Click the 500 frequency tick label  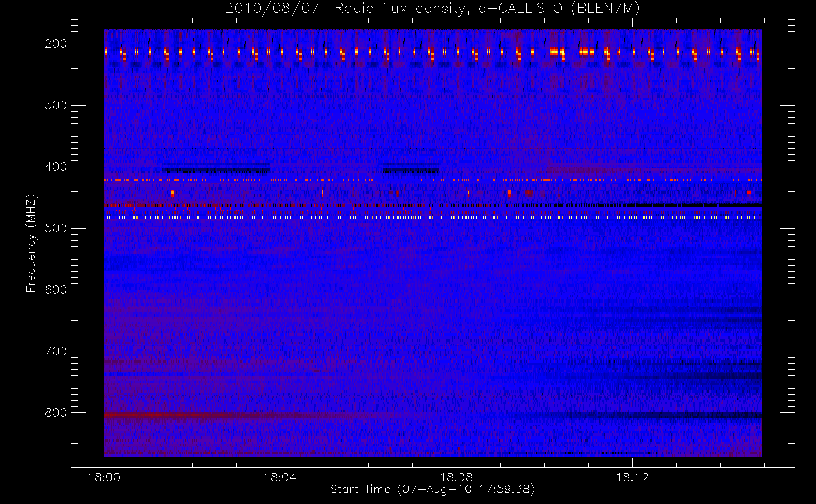pyautogui.click(x=55, y=228)
